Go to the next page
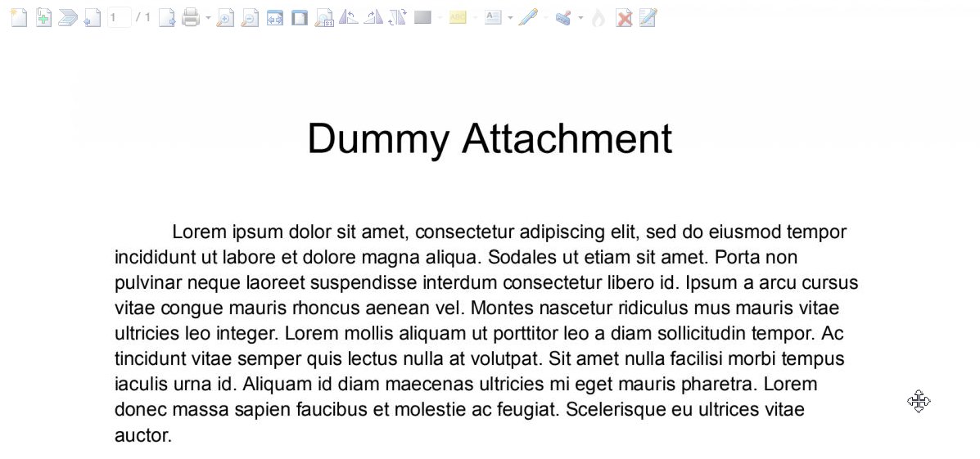 167,17
